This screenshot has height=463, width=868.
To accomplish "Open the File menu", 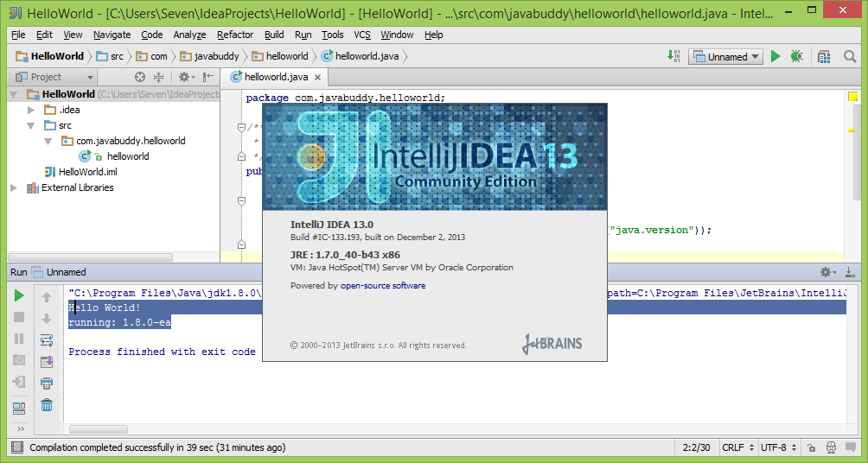I will pyautogui.click(x=18, y=35).
